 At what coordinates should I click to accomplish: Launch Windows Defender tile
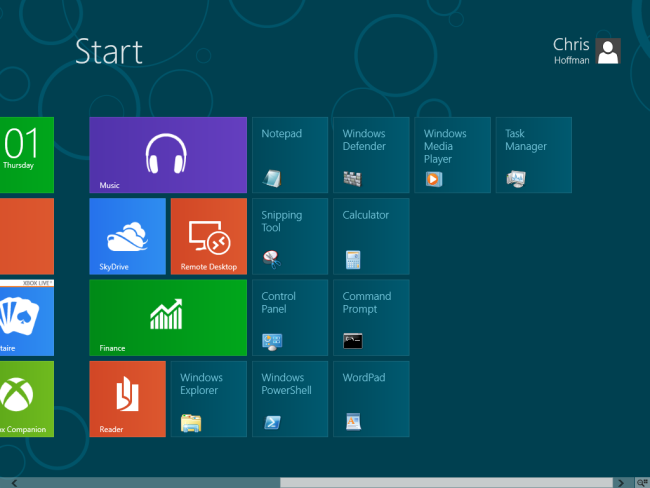[371, 155]
